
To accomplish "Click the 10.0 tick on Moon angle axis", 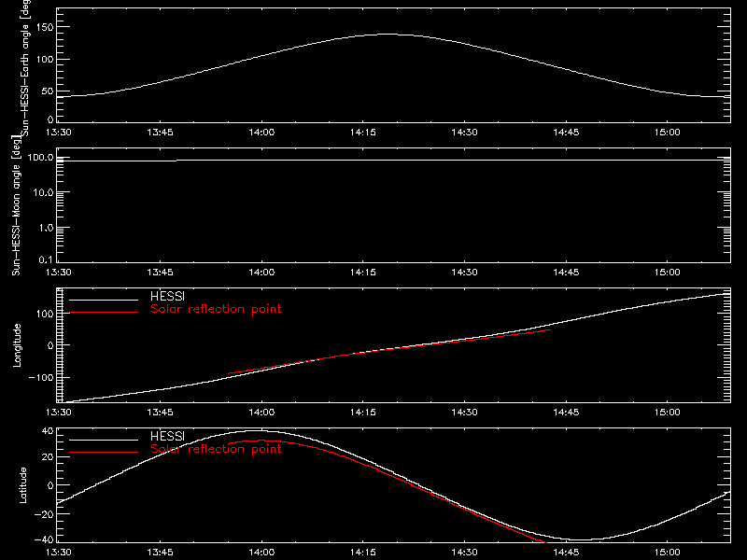I will (43, 192).
